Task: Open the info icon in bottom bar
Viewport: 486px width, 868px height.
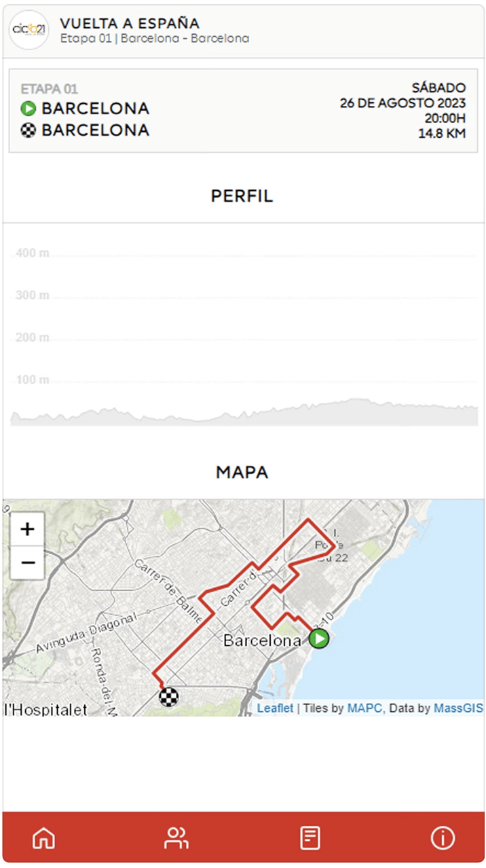Action: [x=443, y=837]
